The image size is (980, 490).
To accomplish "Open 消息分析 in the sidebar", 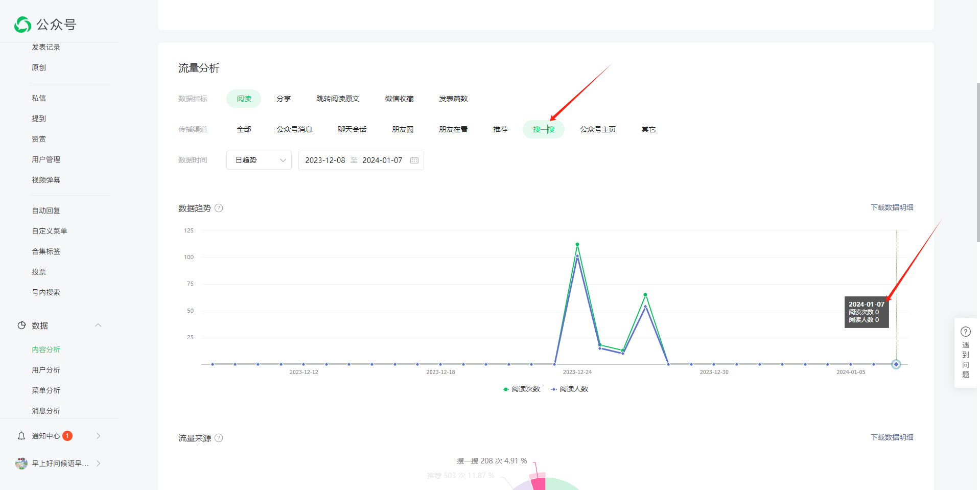I will [x=46, y=411].
